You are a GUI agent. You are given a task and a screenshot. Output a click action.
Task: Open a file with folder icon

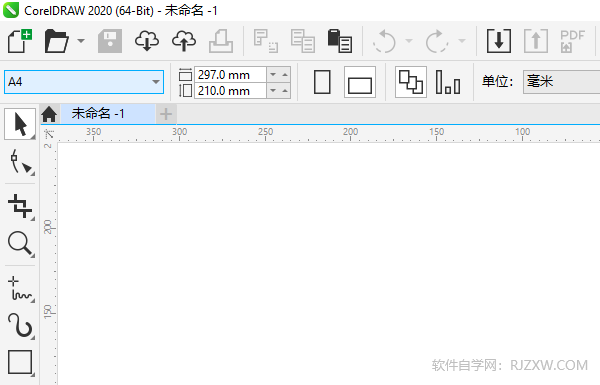(57, 41)
